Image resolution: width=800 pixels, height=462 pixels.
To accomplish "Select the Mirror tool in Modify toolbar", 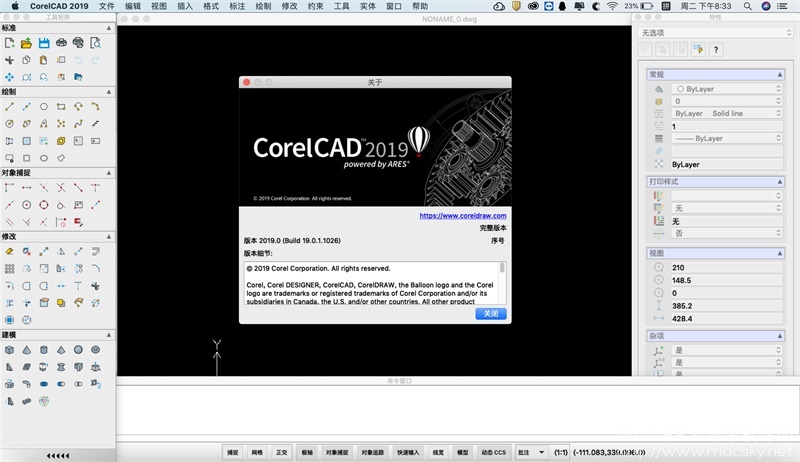I will [x=61, y=251].
